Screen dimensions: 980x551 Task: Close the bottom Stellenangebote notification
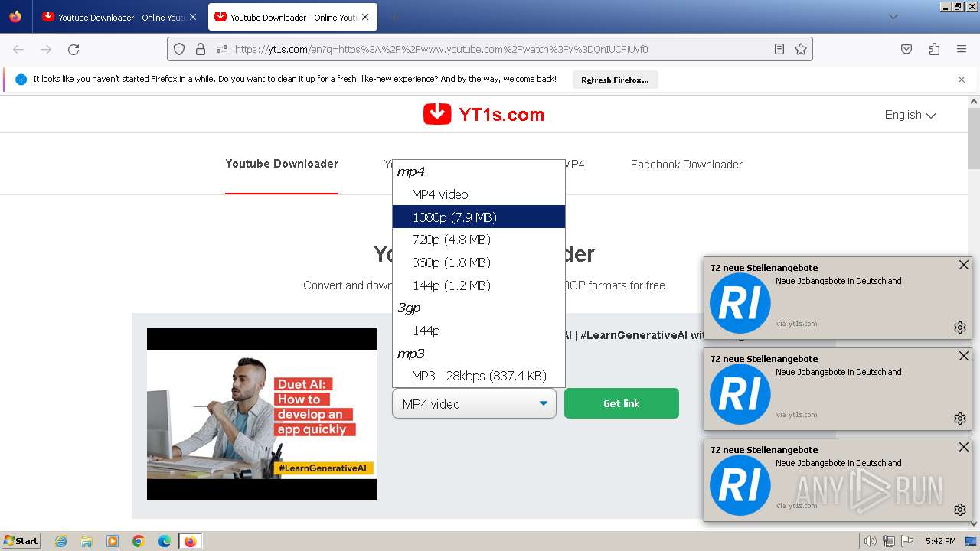(964, 447)
